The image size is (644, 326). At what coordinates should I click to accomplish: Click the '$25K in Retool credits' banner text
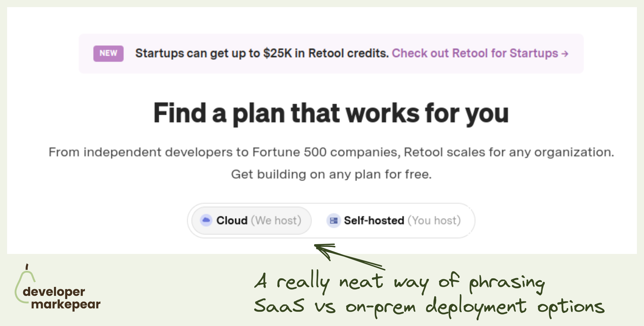tap(262, 53)
